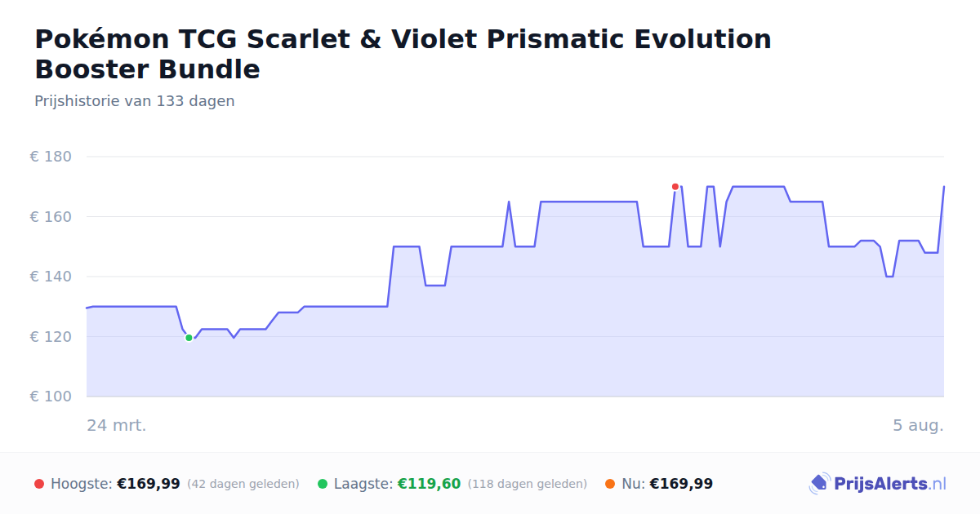The width and height of the screenshot is (980, 514).
Task: Click the € 140 axis label
Action: [51, 277]
